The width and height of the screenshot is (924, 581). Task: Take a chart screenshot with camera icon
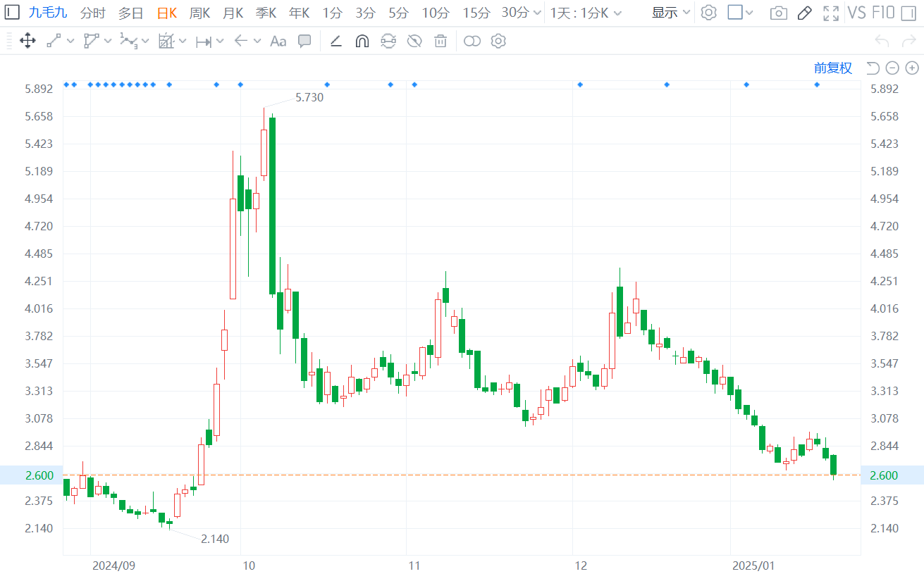pos(778,13)
